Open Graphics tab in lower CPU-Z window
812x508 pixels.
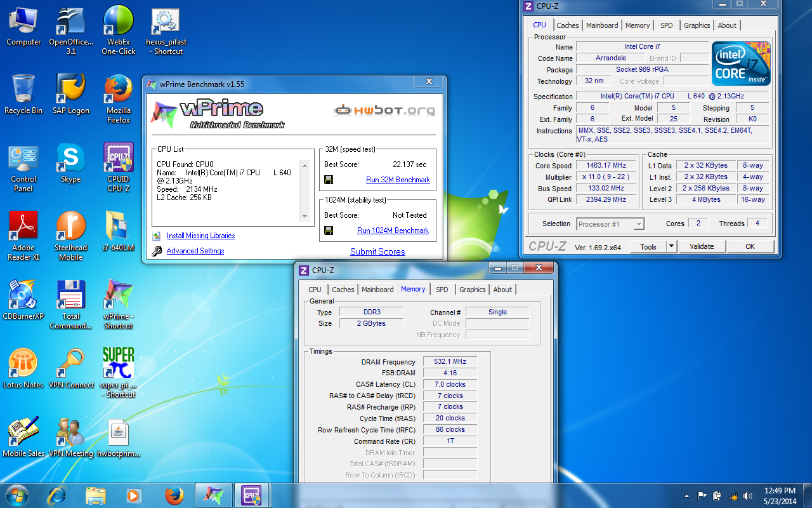point(473,290)
